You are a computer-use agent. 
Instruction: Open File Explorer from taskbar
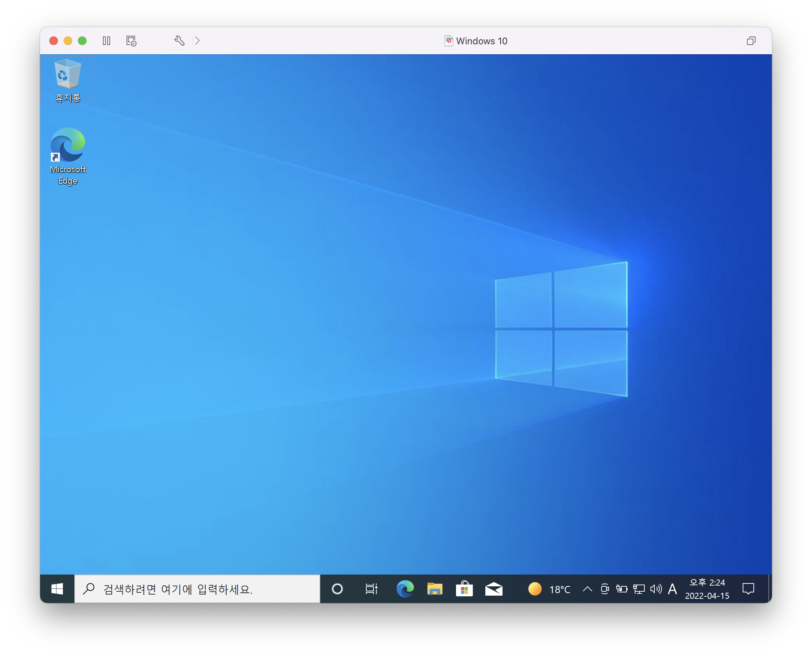click(x=435, y=589)
